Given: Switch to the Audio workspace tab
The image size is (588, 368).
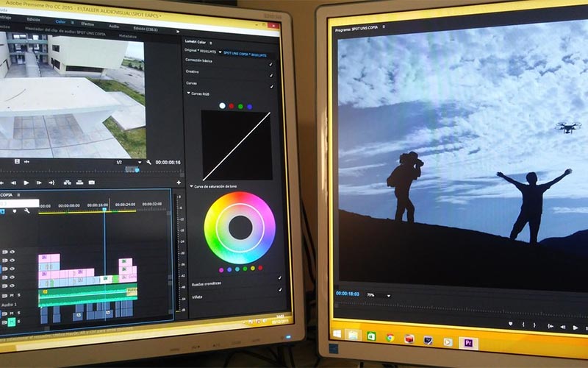Looking at the screenshot, I should pyautogui.click(x=114, y=26).
